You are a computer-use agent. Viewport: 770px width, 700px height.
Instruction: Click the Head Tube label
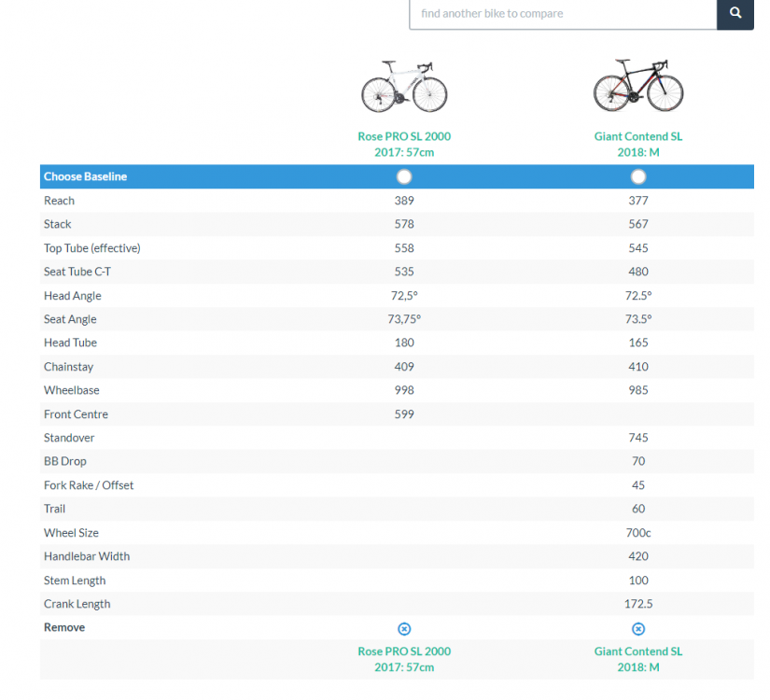point(70,343)
